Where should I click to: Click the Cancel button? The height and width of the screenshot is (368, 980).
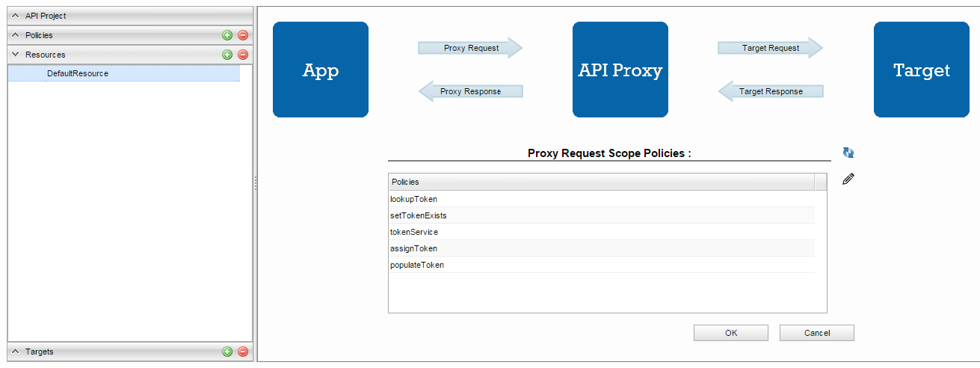coord(817,333)
